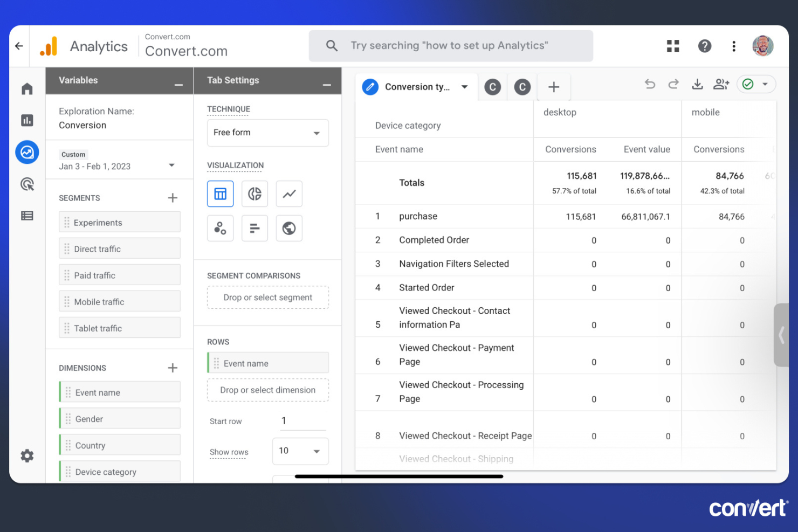Click the undo icon above the table
The width and height of the screenshot is (798, 532).
[x=650, y=84]
